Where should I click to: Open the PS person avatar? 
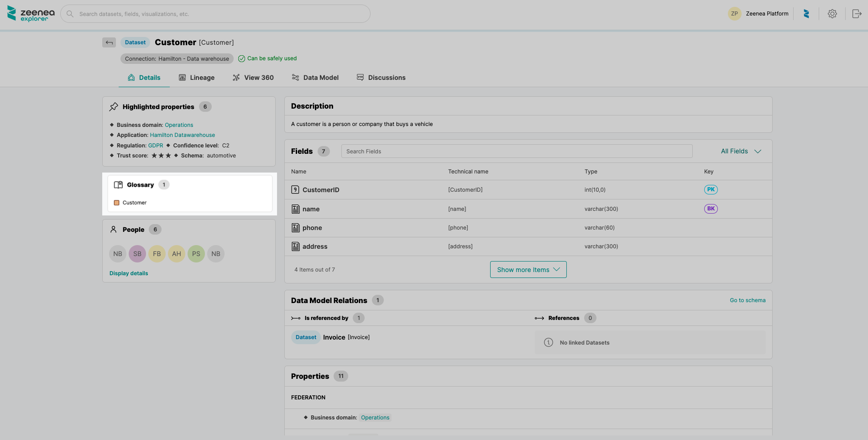(196, 254)
